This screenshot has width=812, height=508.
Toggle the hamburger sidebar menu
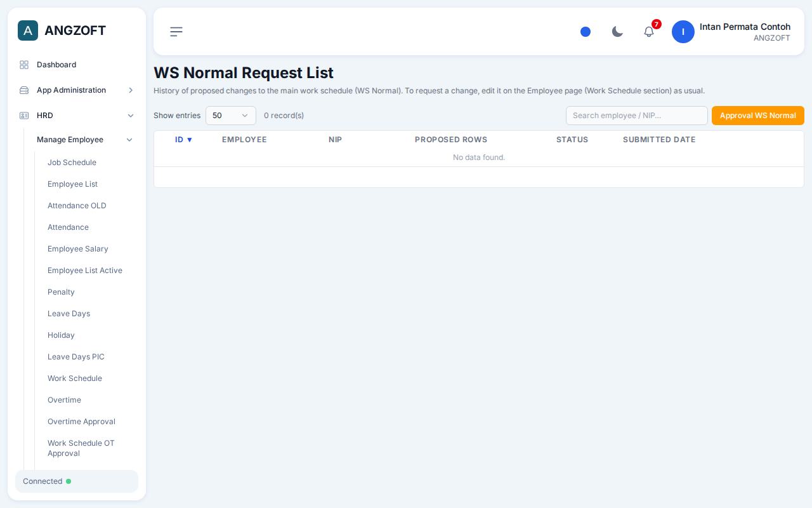click(176, 32)
